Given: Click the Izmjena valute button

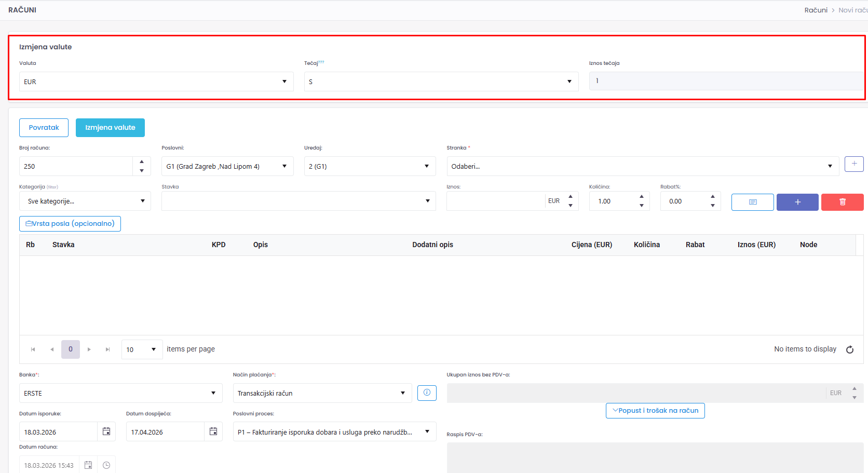Looking at the screenshot, I should pos(110,128).
